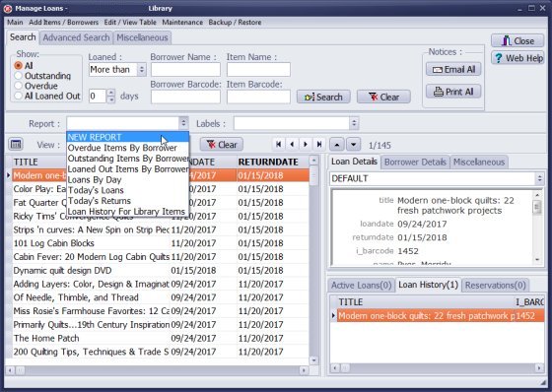Choose Loans By Day report
Viewport: 552px width, 392px height.
tap(128, 179)
